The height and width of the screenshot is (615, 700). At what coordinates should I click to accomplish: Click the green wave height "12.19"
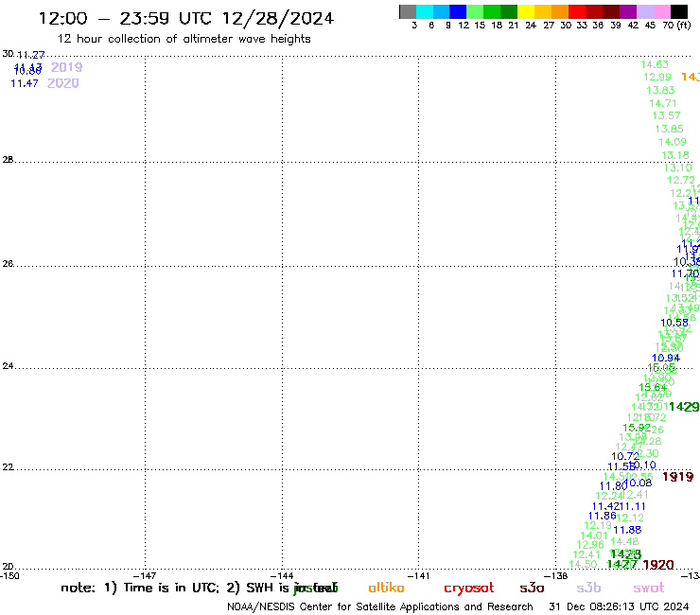click(598, 526)
